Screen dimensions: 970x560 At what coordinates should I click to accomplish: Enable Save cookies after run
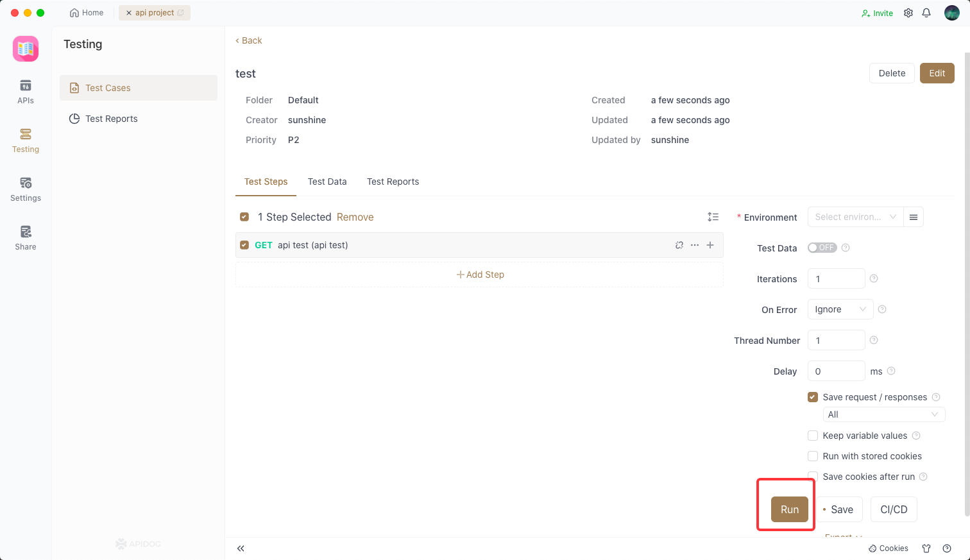(x=813, y=477)
